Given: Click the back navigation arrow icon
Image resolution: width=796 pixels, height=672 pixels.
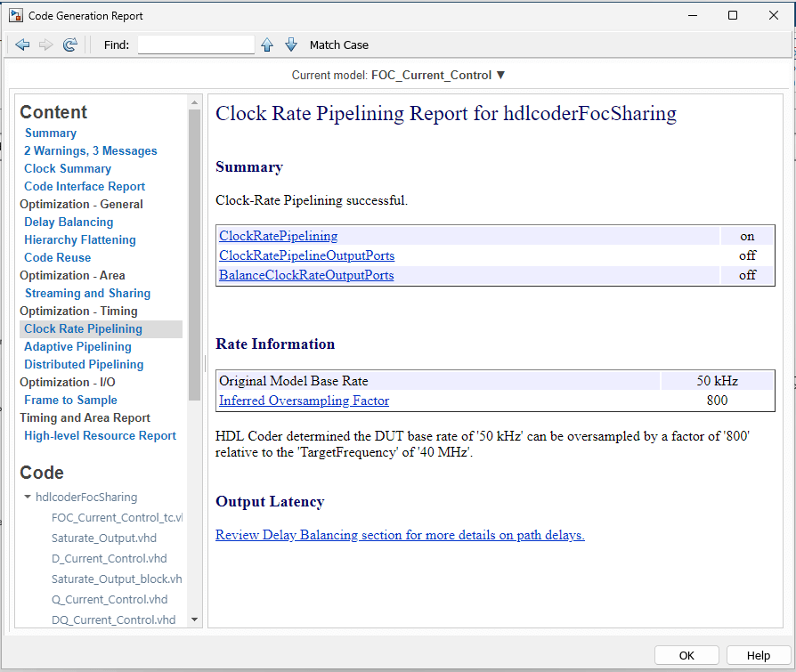Looking at the screenshot, I should pyautogui.click(x=23, y=45).
